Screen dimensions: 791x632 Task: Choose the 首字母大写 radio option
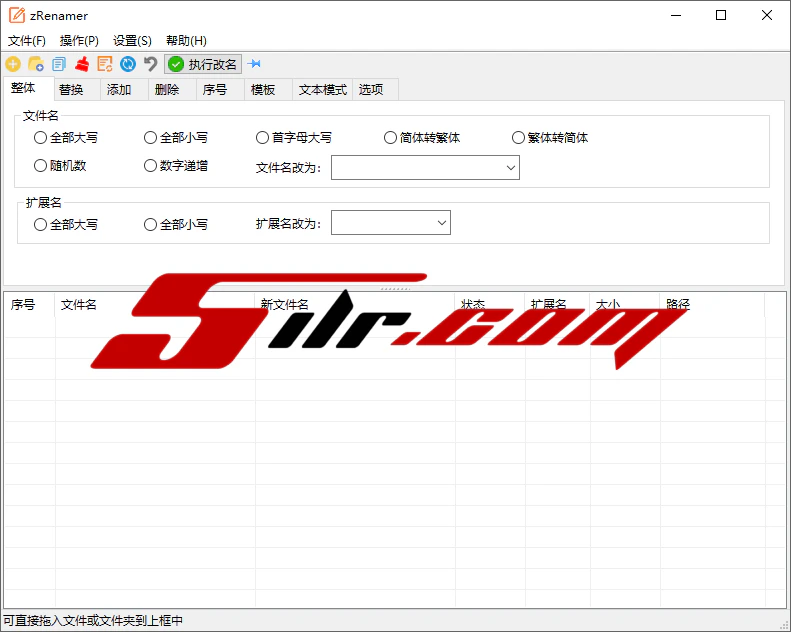(x=263, y=138)
